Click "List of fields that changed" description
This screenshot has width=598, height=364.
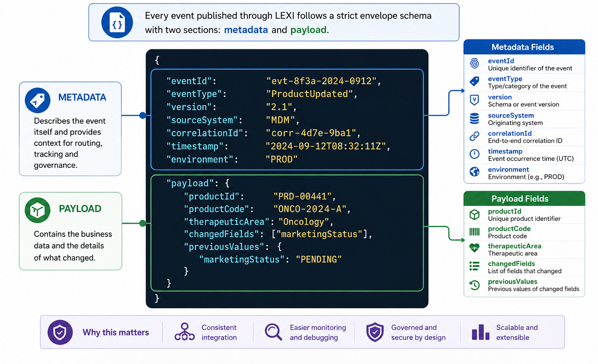coord(525,271)
